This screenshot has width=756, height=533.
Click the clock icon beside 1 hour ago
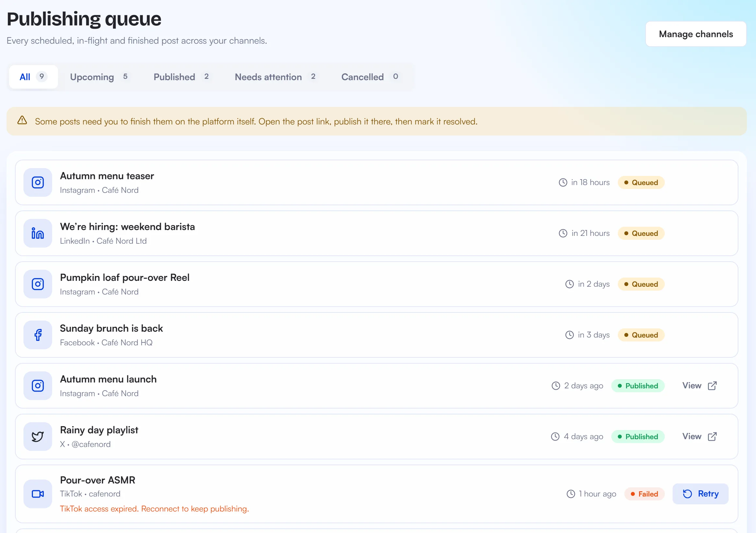coord(571,494)
